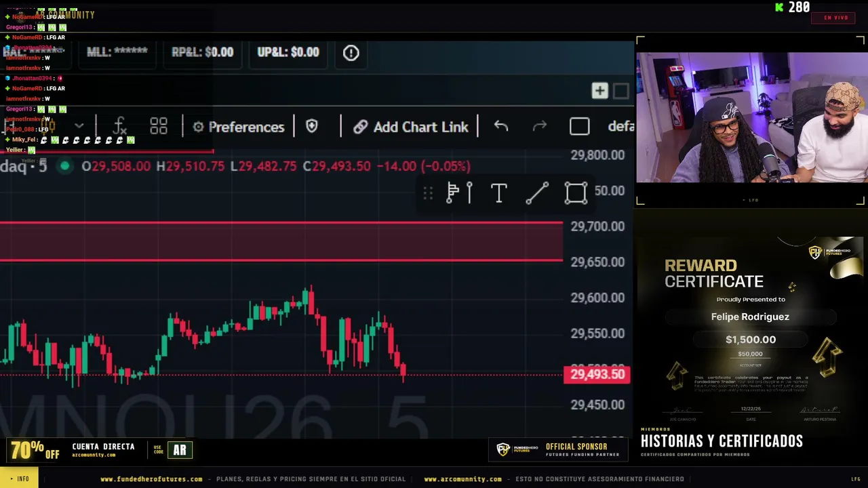Click the green status dot by symbol
This screenshot has width=868, height=488.
point(64,166)
